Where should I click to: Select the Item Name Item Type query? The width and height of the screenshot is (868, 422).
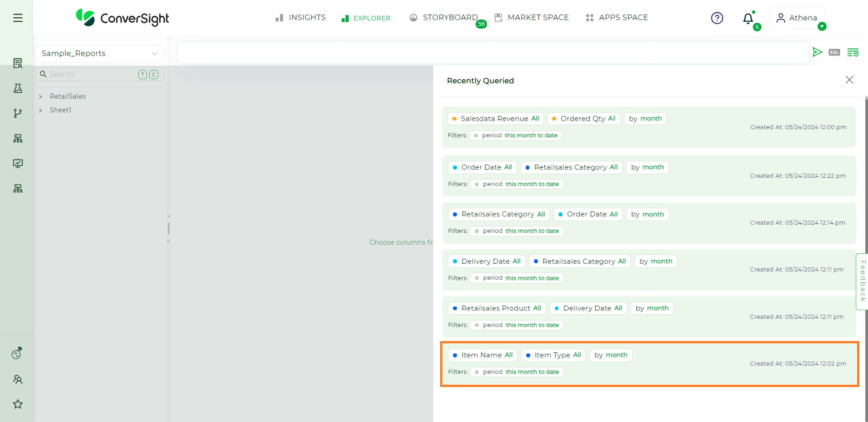click(649, 364)
